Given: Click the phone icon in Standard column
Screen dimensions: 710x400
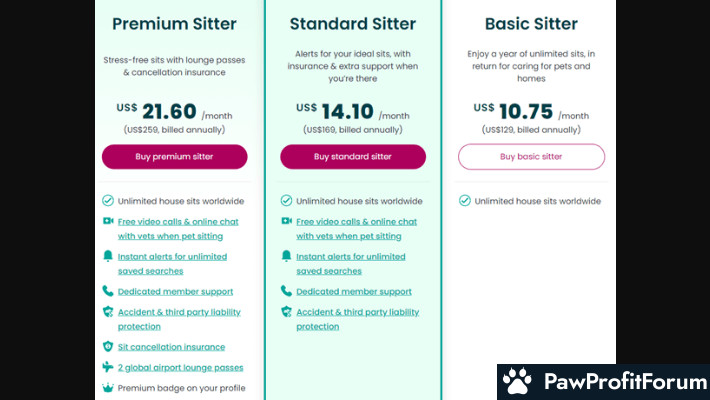Looking at the screenshot, I should [287, 291].
